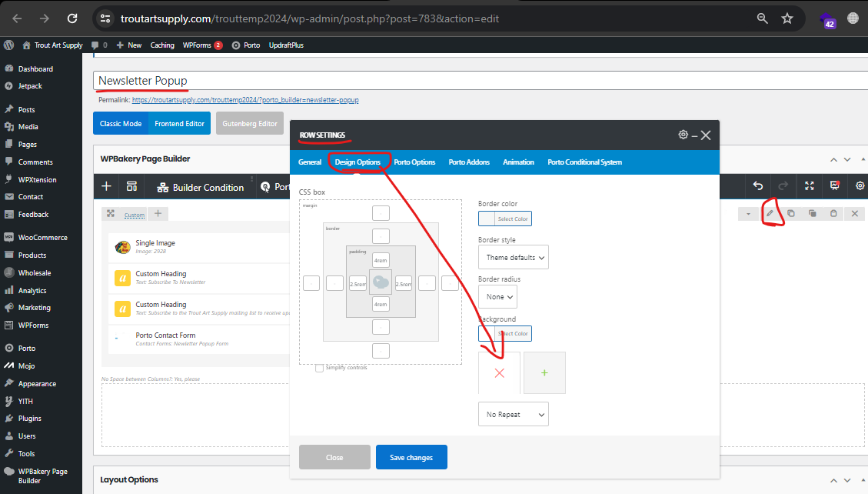Screen dimensions: 868x494
Task: Minimize the Row Settings panel
Action: (694, 135)
